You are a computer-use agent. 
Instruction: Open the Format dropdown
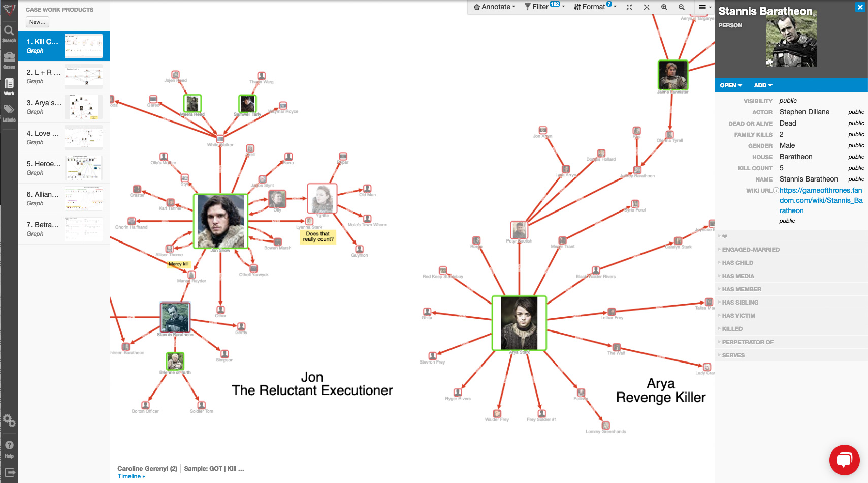[595, 7]
